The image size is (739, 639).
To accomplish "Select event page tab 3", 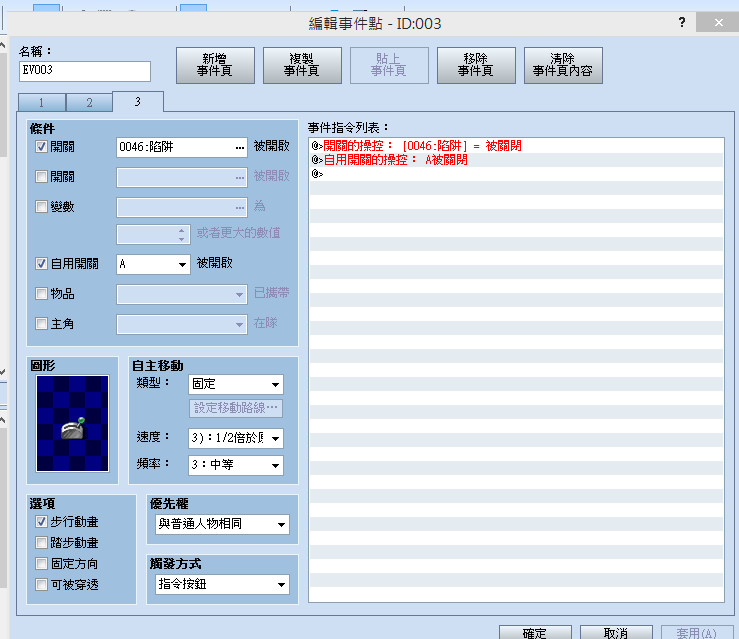I will coord(138,101).
